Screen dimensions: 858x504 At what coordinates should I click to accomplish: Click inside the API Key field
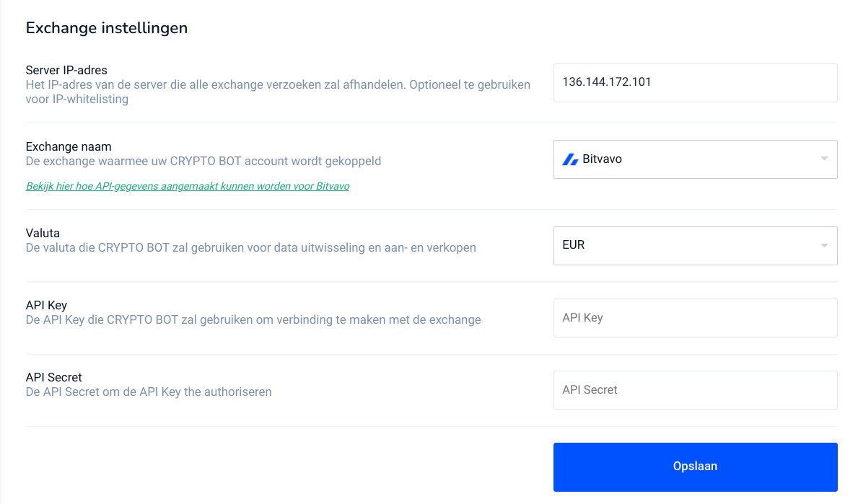coord(695,317)
